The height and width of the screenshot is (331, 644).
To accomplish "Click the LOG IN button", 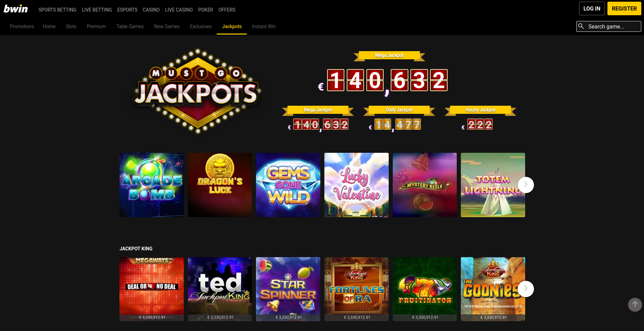I will 592,8.
